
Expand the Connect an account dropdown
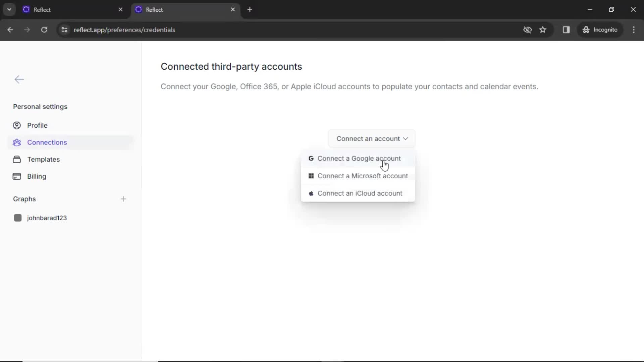pyautogui.click(x=372, y=138)
